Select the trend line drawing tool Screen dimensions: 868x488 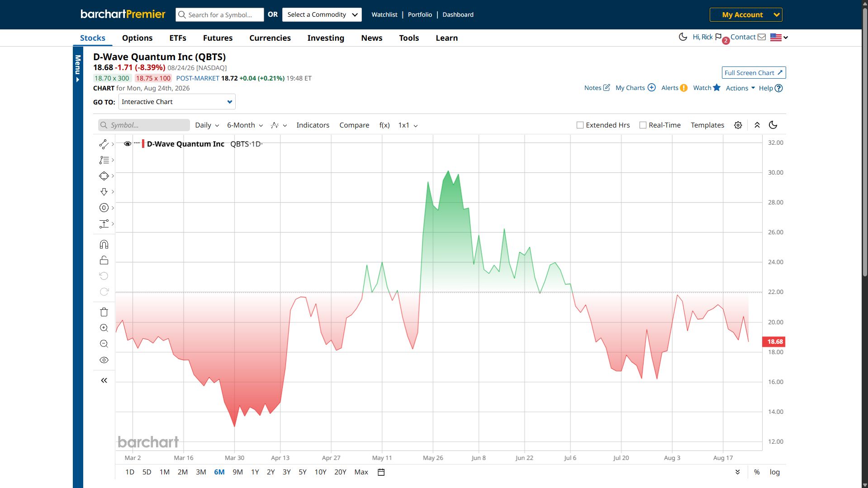tap(104, 144)
